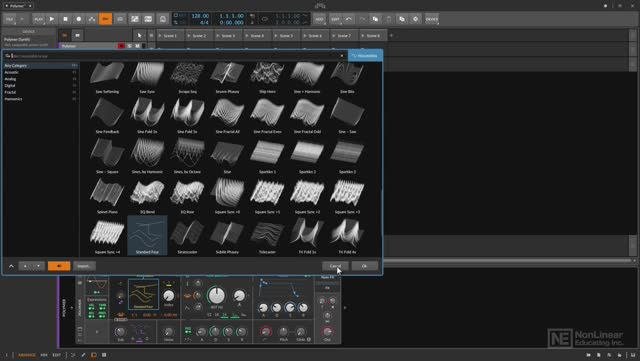
Task: Adjust the large filter cutoff knob
Action: tap(216, 295)
